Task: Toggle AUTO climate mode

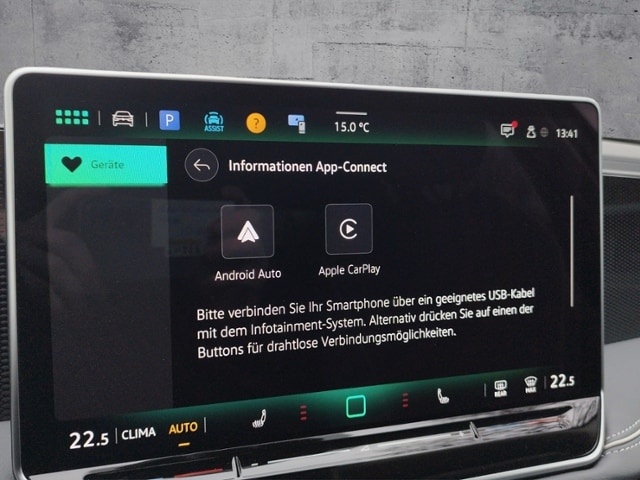Action: point(183,428)
